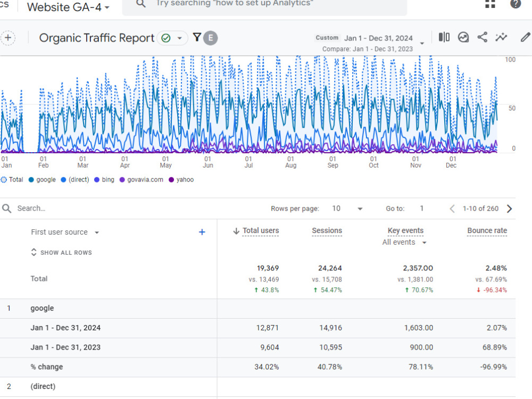
Task: Open the help question mark icon
Action: (x=516, y=4)
